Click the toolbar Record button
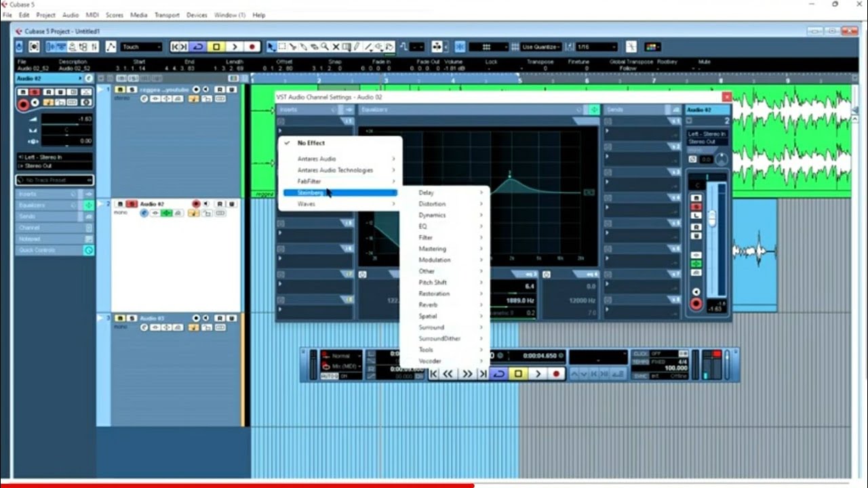 252,47
